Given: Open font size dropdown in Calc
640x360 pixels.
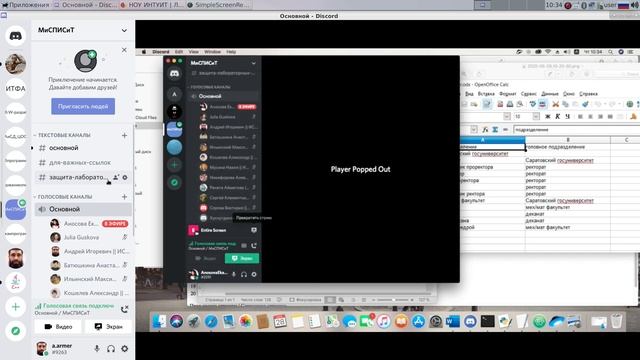Looking at the screenshot, I should pyautogui.click(x=536, y=116).
